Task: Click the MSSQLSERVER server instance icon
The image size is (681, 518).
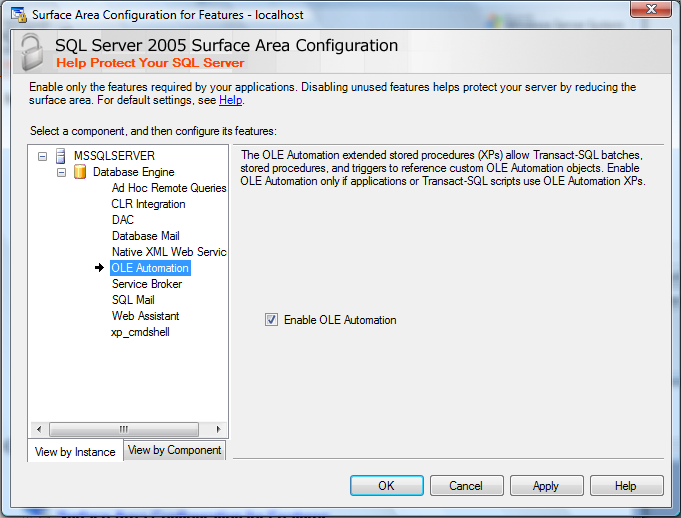Action: coord(61,155)
